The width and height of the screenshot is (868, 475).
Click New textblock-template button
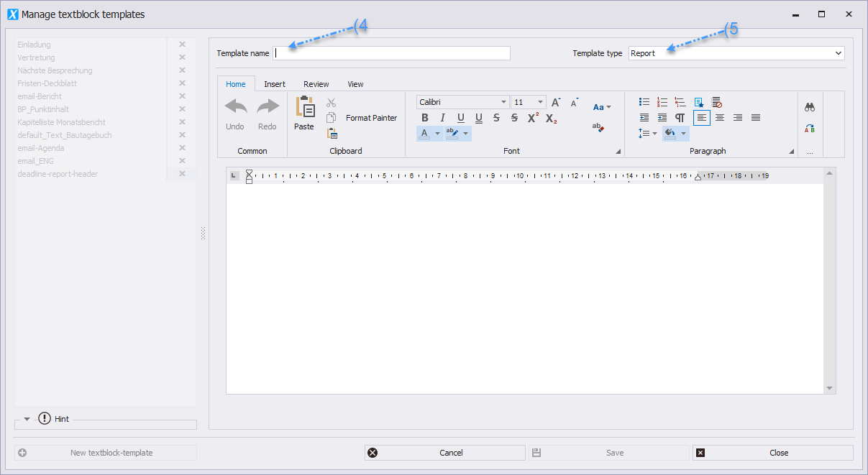coord(106,453)
